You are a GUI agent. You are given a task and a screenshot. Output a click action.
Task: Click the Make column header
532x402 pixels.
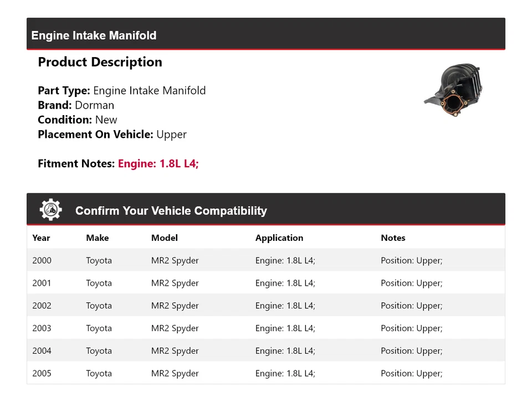coord(98,238)
